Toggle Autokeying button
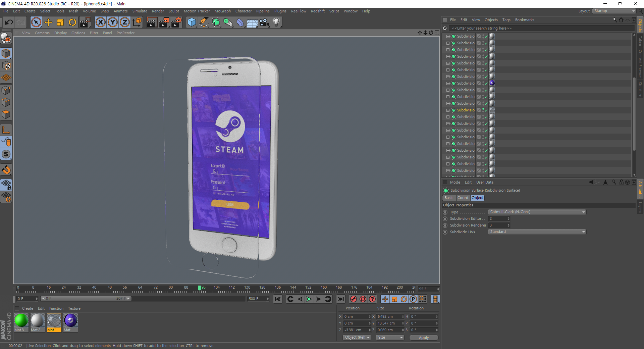The image size is (644, 349). coord(363,299)
